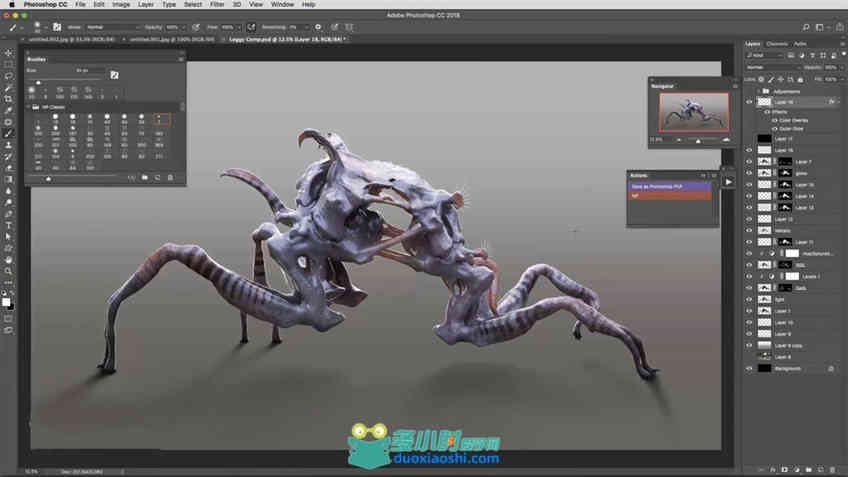Viewport: 848px width, 477px height.
Task: Open the Smoothing dropdown arrow in options bar
Action: tap(307, 27)
